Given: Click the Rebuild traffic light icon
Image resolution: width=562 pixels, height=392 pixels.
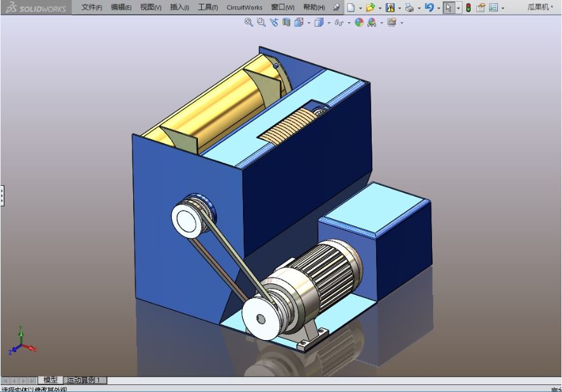Looking at the screenshot, I should (x=468, y=7).
